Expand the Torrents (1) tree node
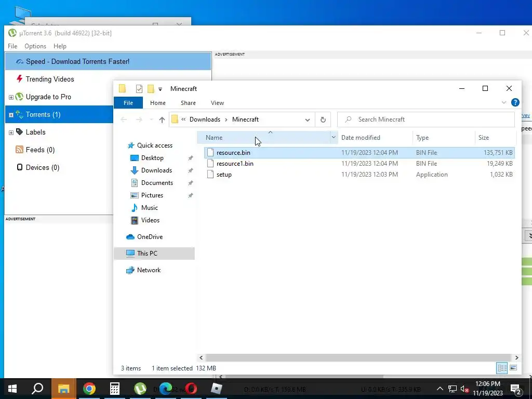532x399 pixels. pyautogui.click(x=11, y=115)
